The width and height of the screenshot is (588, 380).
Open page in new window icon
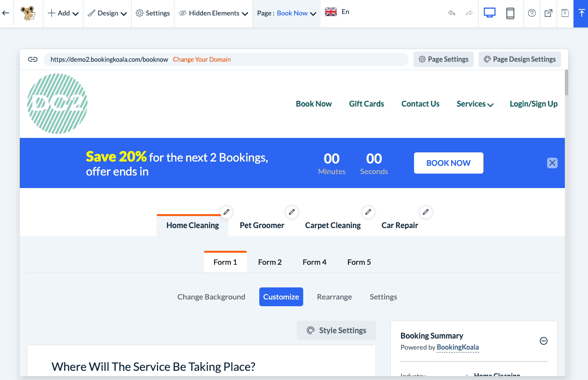pos(548,14)
